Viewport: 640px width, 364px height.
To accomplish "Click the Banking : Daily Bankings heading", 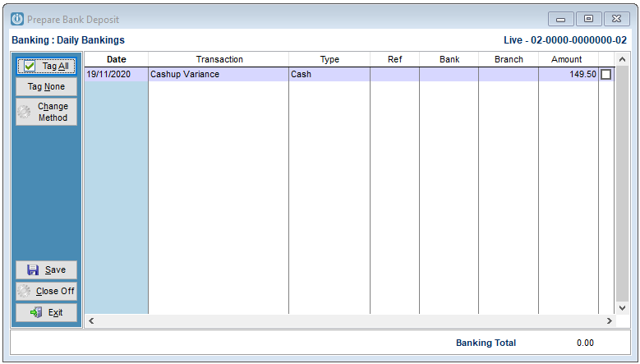I will [x=68, y=40].
